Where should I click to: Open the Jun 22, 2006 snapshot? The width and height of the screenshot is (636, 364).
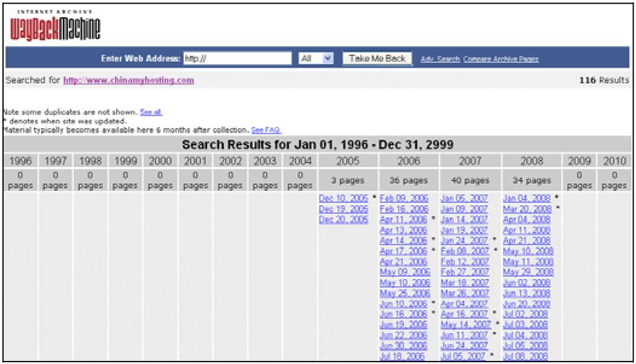click(x=404, y=335)
